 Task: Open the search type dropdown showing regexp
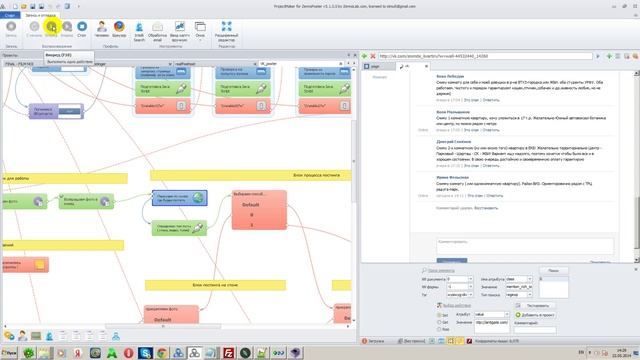click(529, 295)
